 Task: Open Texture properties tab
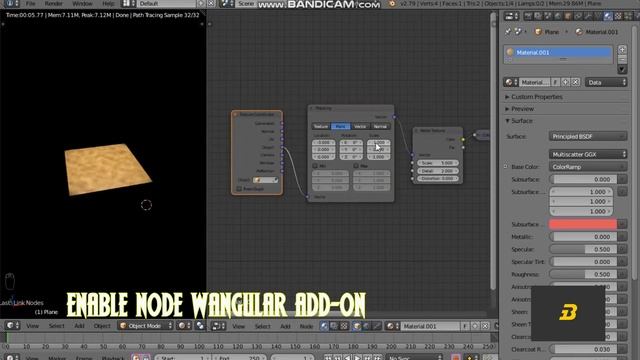(x=618, y=16)
